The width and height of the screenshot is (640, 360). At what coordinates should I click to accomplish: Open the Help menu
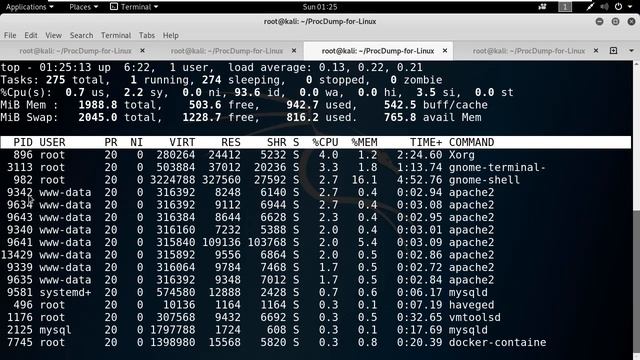[171, 36]
